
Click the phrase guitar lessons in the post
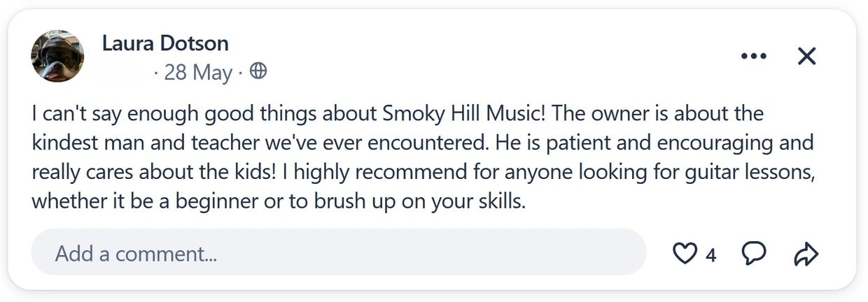pyautogui.click(x=760, y=172)
